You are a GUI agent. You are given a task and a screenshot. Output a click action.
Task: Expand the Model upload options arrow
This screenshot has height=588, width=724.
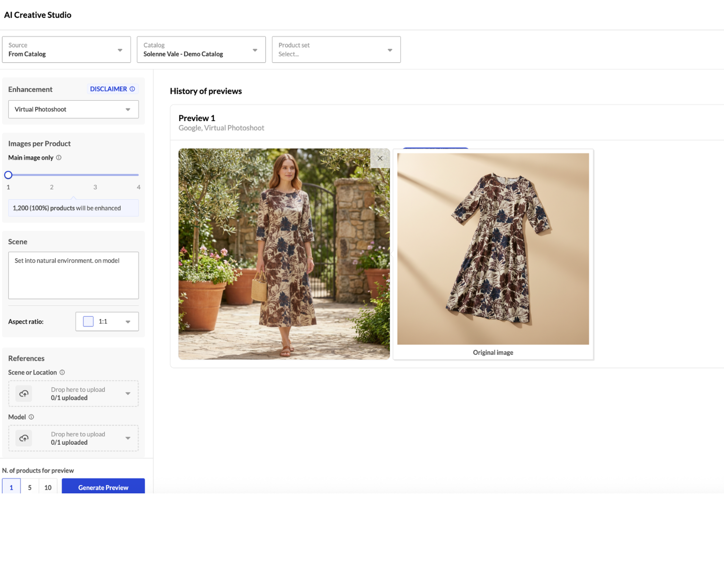(x=128, y=438)
